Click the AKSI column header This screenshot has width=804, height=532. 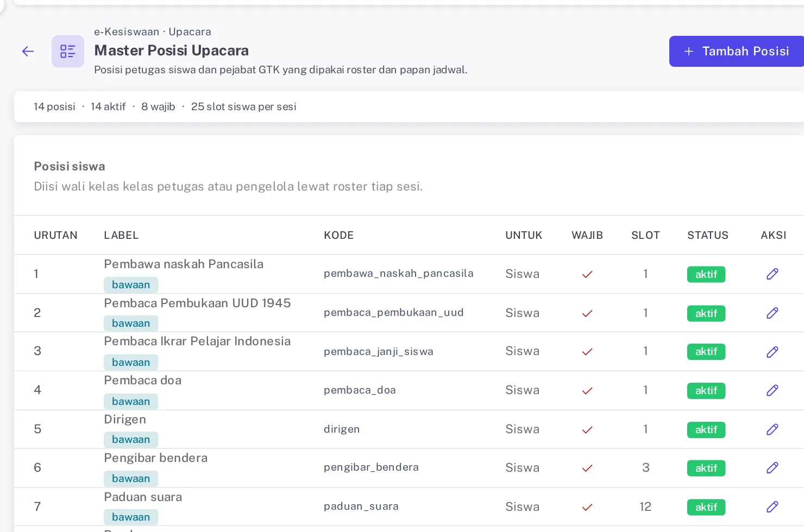click(x=774, y=235)
